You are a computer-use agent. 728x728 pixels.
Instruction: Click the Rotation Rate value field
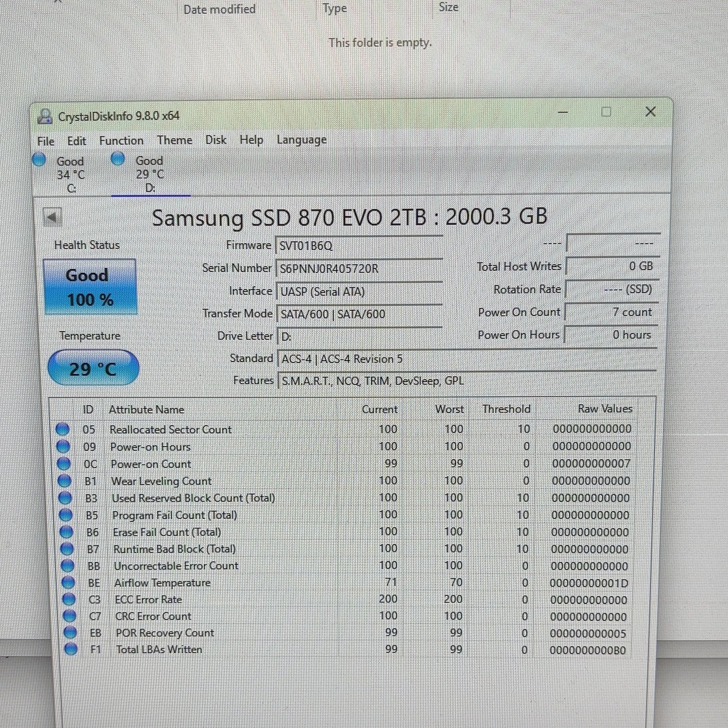pyautogui.click(x=612, y=289)
